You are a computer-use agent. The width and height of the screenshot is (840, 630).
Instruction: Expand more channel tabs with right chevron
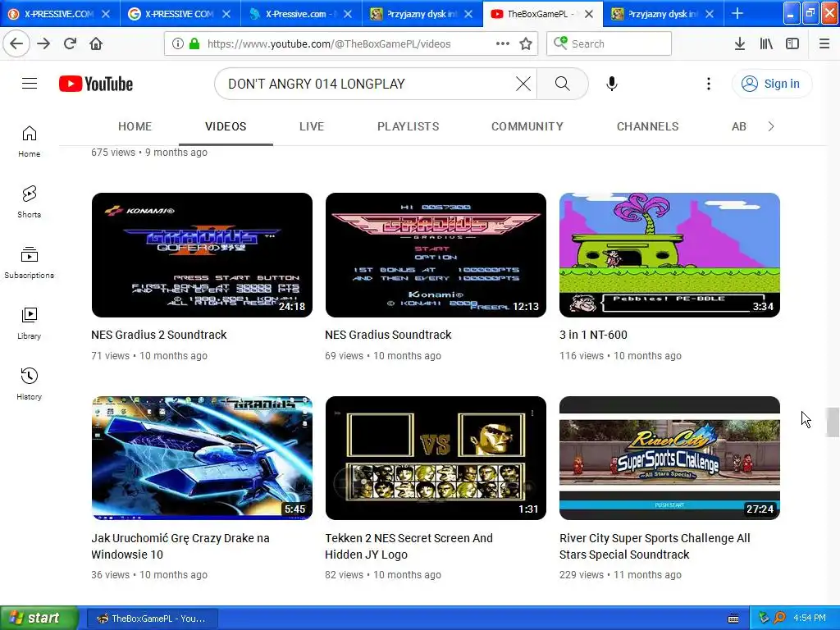771,126
